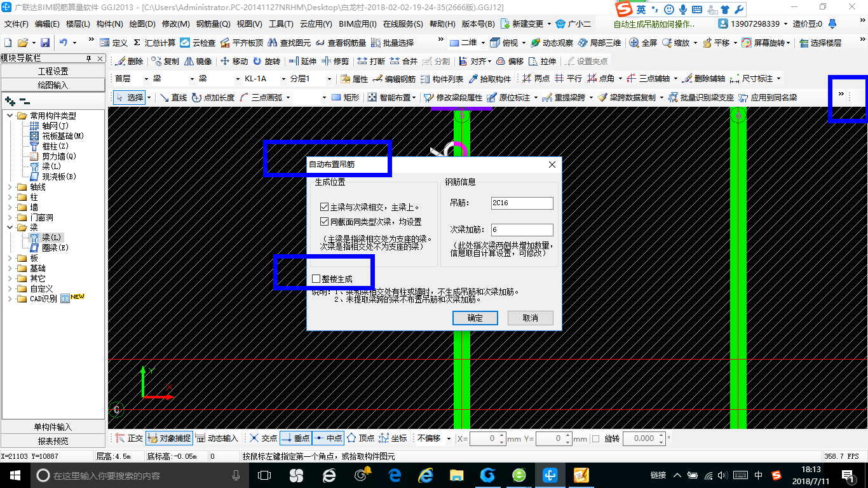Screen dimensions: 868x488
Task: Open the 钢筋量(Q) menu
Action: pyautogui.click(x=213, y=24)
